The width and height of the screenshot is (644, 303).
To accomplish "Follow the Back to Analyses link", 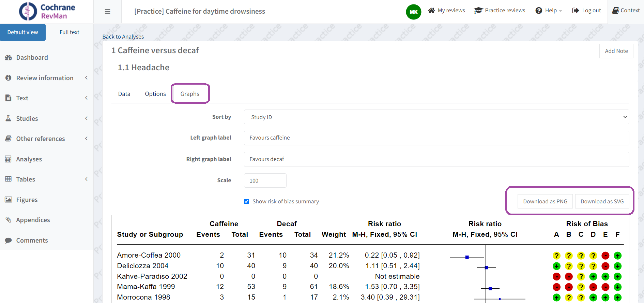I will click(123, 37).
